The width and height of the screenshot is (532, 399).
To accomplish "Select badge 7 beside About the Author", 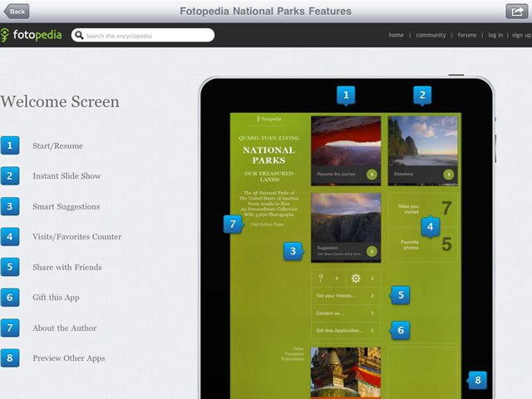I will (x=10, y=328).
